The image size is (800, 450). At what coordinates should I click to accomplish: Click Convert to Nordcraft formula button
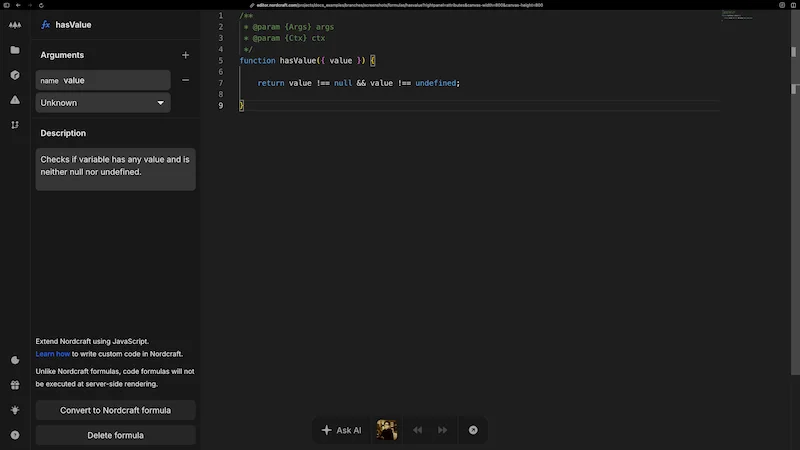click(x=115, y=410)
